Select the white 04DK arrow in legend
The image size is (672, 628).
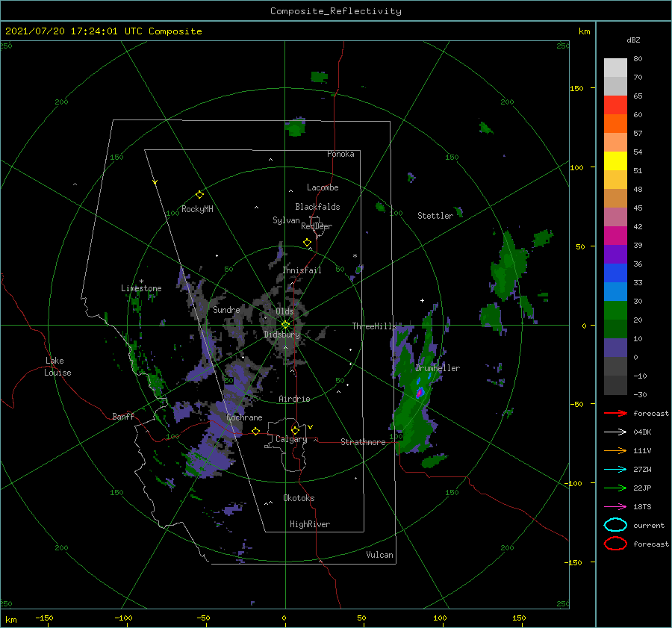615,432
